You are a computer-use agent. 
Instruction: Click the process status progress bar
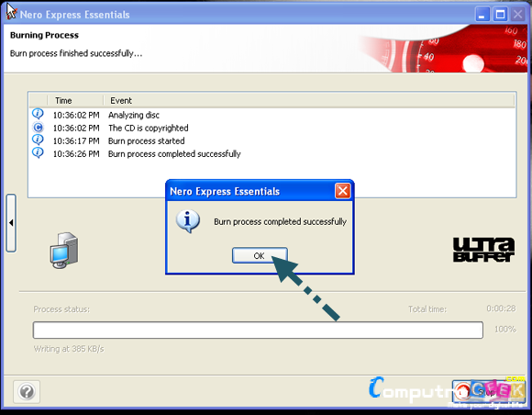point(258,331)
